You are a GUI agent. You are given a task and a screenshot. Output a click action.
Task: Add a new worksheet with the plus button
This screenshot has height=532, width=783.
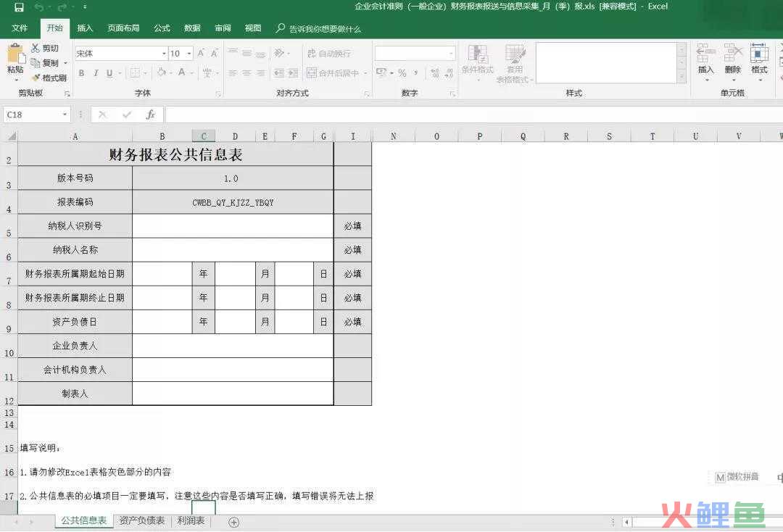point(233,521)
